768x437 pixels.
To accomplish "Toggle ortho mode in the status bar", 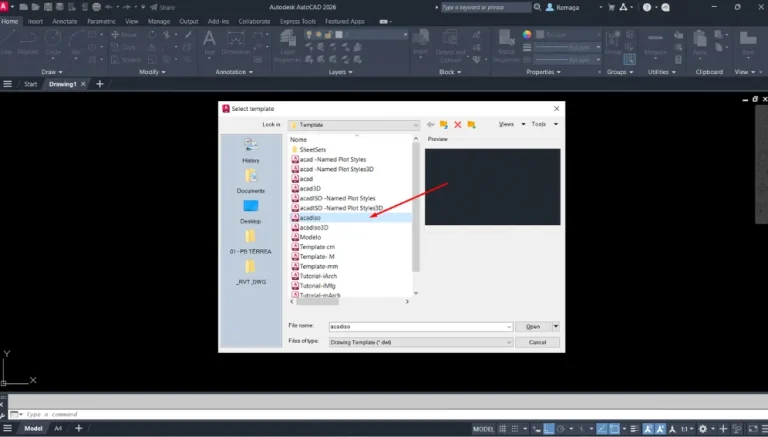I will (x=549, y=429).
